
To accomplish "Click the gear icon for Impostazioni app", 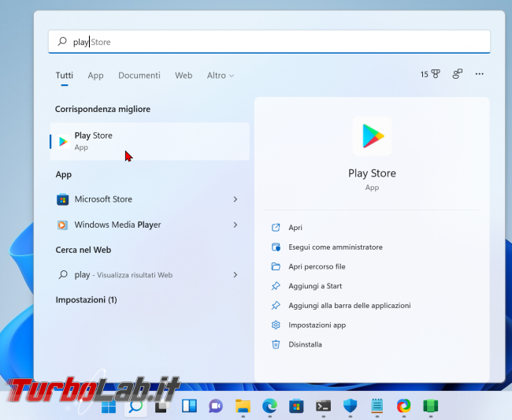I will coord(276,325).
